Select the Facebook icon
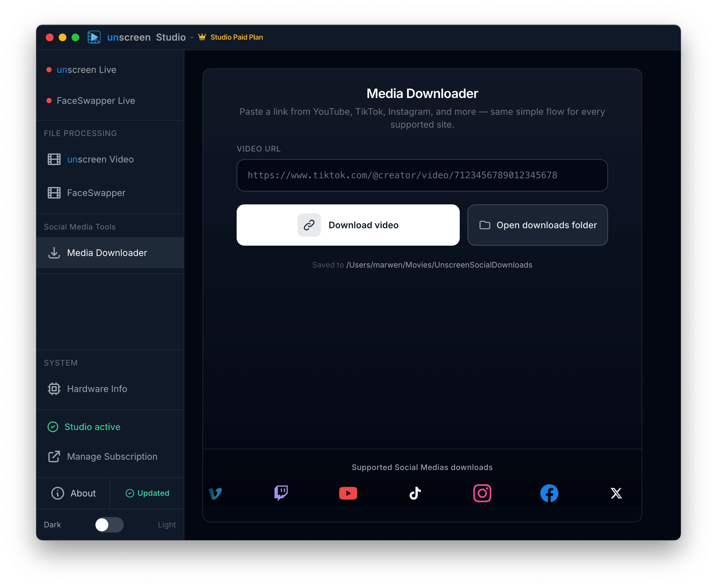 click(x=549, y=493)
